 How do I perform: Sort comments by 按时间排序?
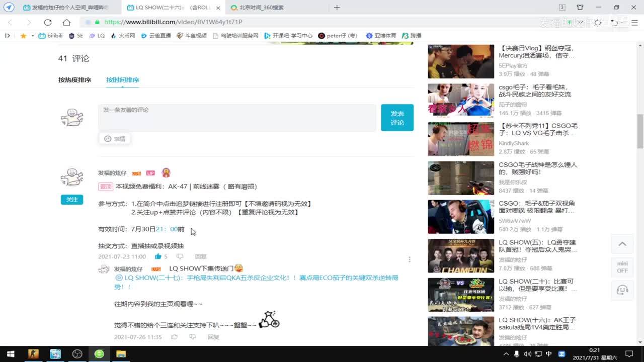(123, 80)
